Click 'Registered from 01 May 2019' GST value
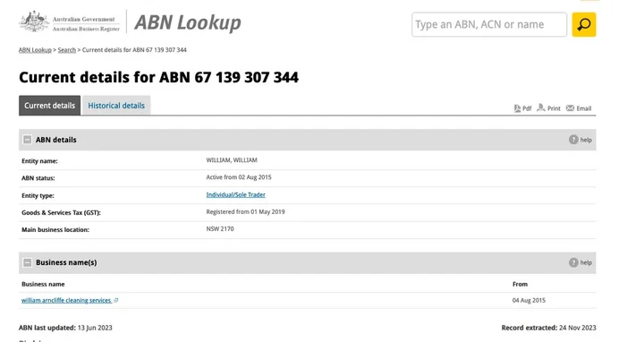The image size is (644, 342). (x=245, y=211)
